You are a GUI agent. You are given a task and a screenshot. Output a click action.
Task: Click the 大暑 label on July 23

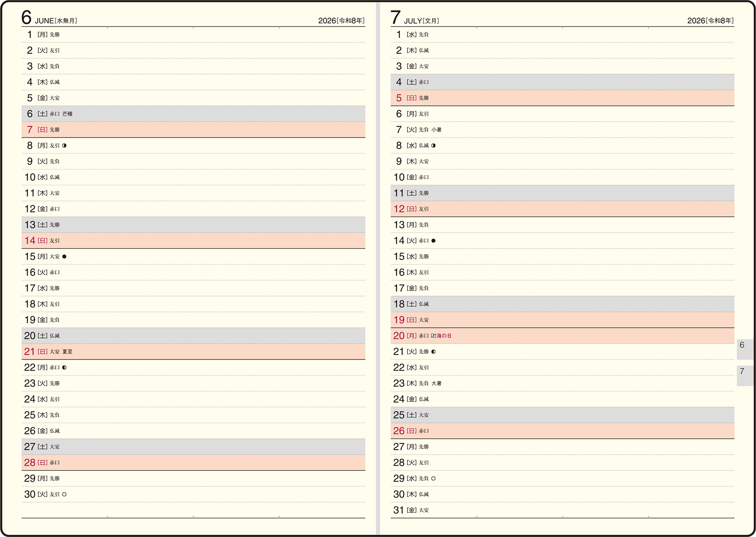pos(437,383)
